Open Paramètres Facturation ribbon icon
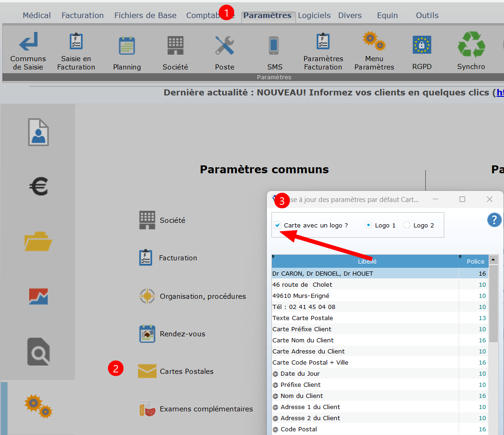504x435 pixels. [323, 51]
